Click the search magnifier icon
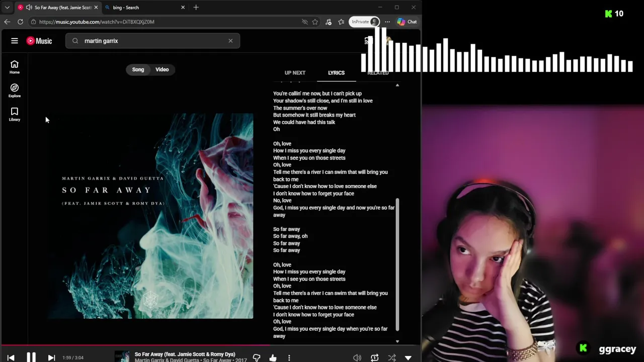Image resolution: width=644 pixels, height=362 pixels. (x=75, y=41)
